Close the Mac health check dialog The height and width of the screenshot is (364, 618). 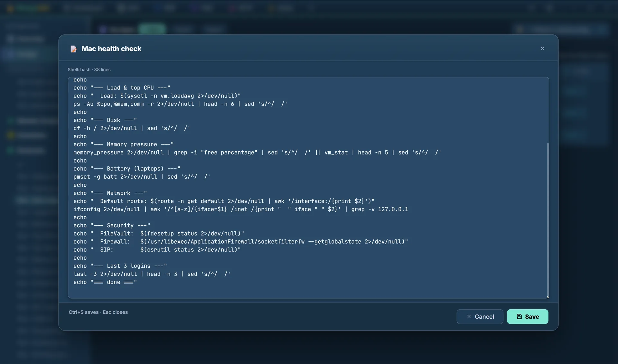(x=542, y=49)
